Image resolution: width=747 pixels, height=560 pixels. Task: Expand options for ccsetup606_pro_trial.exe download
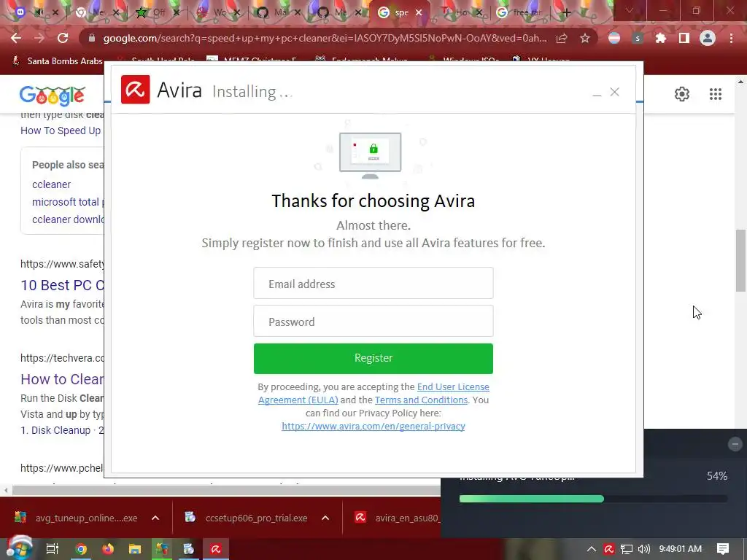[325, 518]
